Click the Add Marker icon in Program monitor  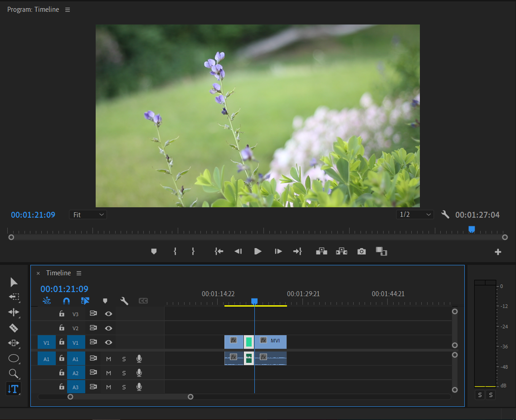coord(154,251)
